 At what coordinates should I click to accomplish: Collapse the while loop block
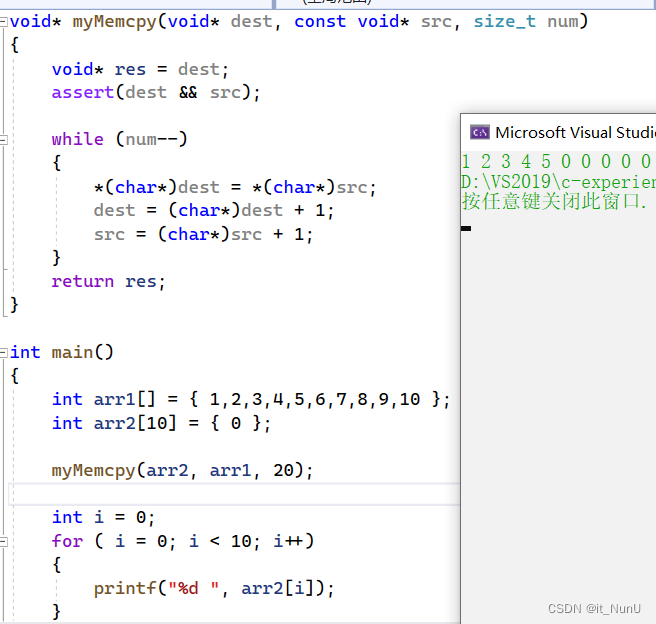tap(3, 140)
